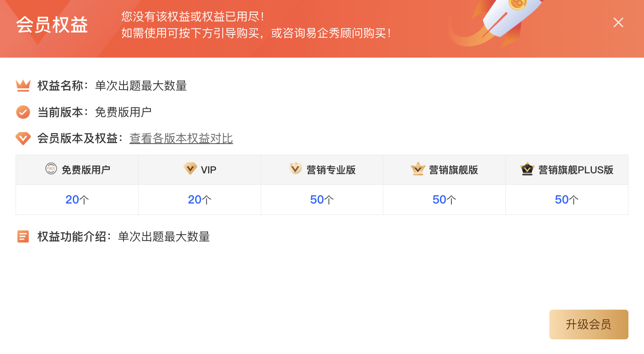Click the 升级会员 button
644x354 pixels.
point(589,324)
